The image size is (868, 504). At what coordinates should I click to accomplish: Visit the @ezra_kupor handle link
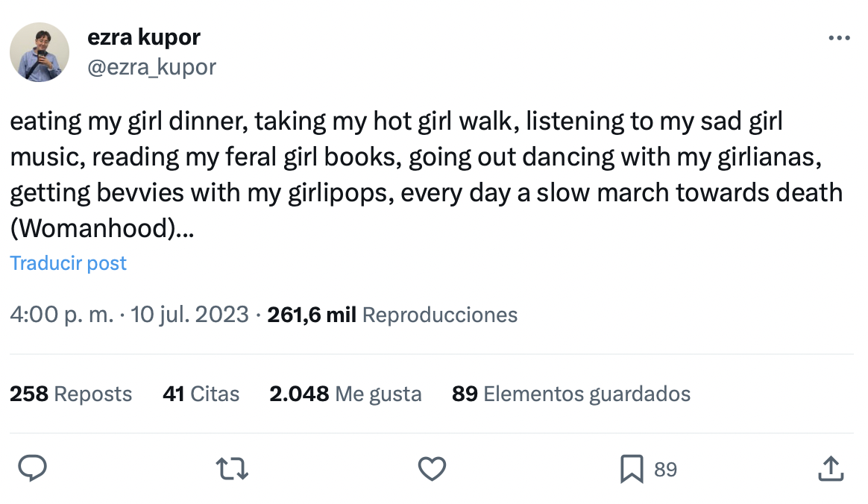[x=151, y=67]
